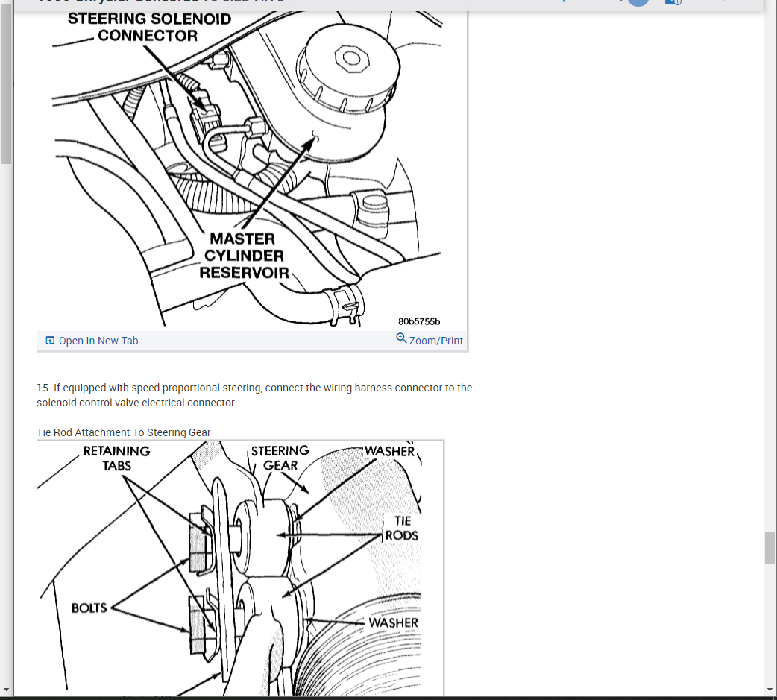Image resolution: width=777 pixels, height=700 pixels.
Task: Click the Open In New Tab link
Action: [x=92, y=341]
